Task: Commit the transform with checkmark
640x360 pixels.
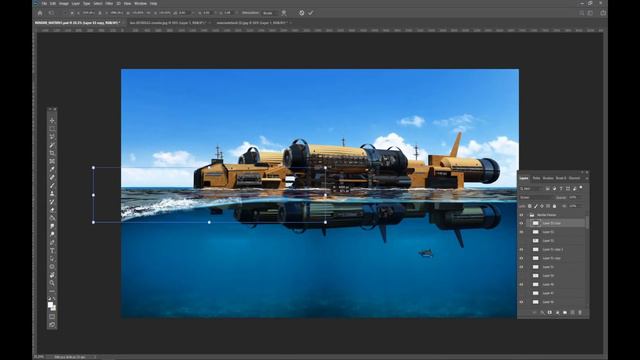Action: 311,13
